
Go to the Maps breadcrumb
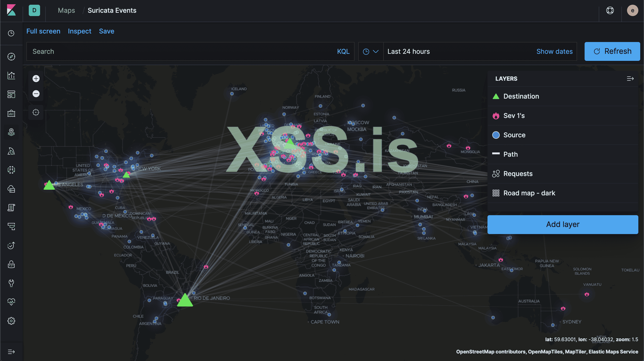pyautogui.click(x=66, y=11)
